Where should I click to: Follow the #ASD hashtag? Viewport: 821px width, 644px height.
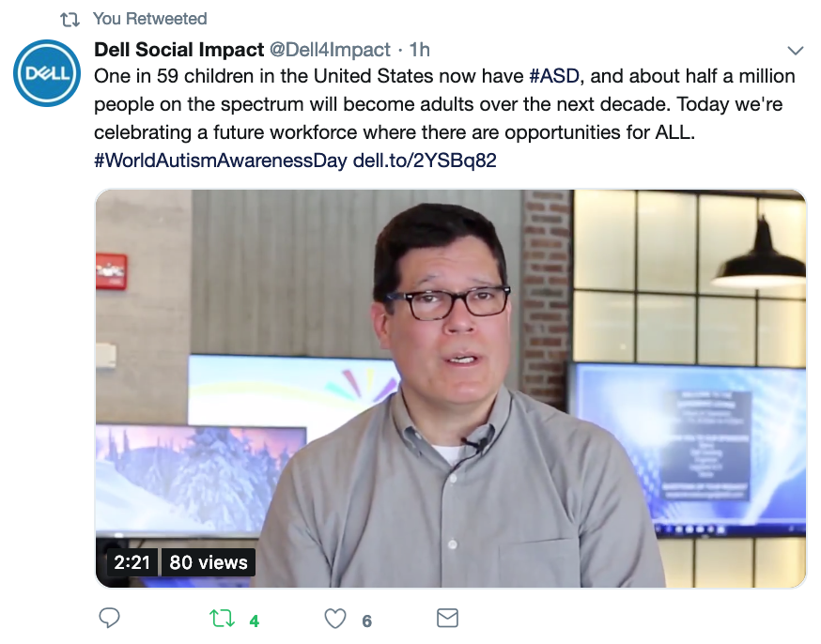coord(554,76)
